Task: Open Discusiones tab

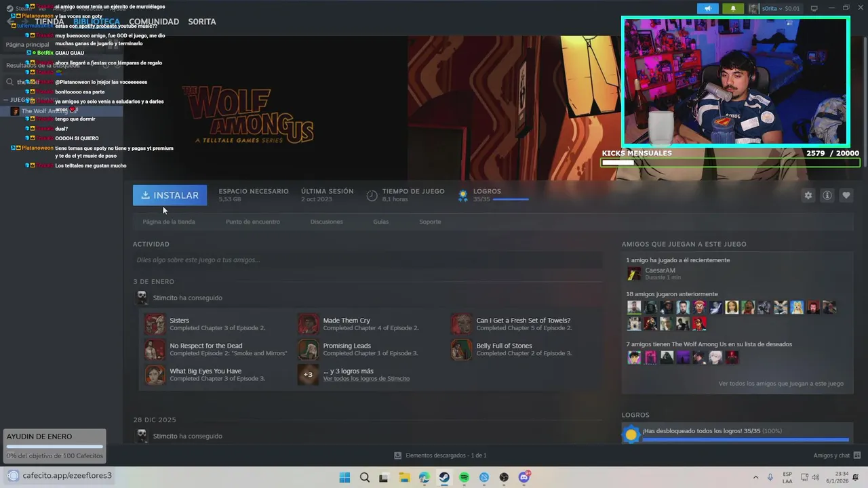Action: click(x=326, y=222)
